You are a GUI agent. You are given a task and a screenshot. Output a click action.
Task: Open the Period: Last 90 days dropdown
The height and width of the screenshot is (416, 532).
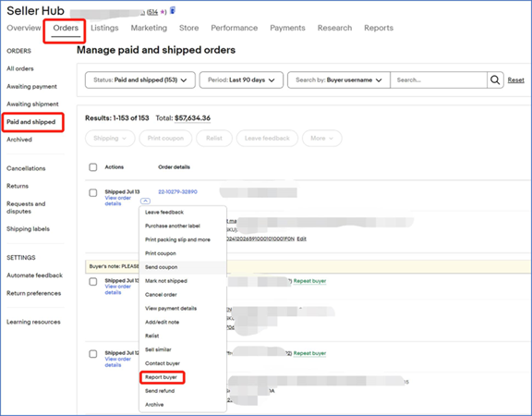tap(241, 80)
